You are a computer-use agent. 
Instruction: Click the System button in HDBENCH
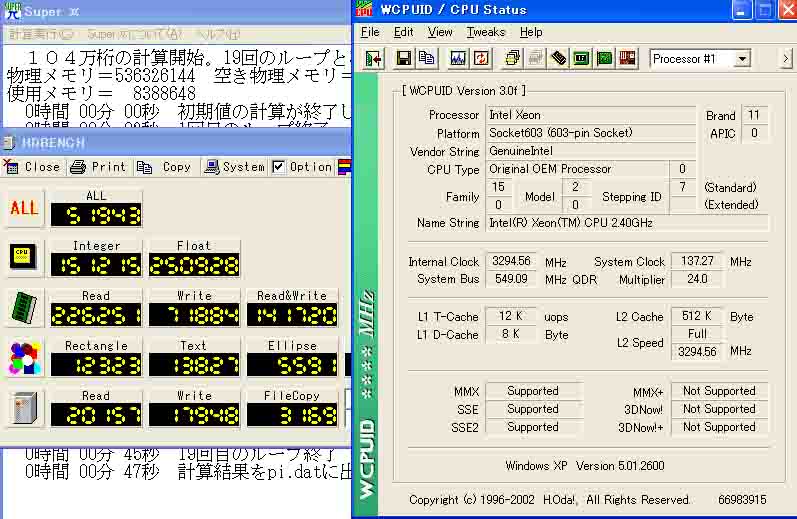[234, 167]
